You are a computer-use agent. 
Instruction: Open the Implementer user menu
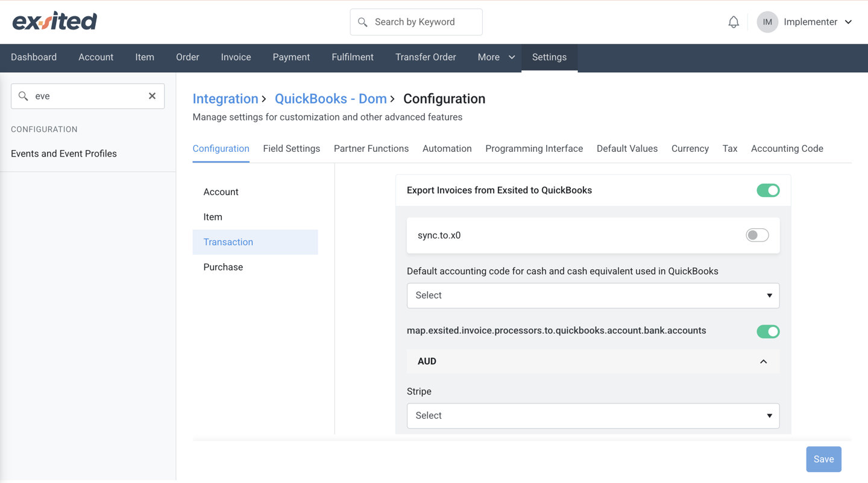point(818,22)
